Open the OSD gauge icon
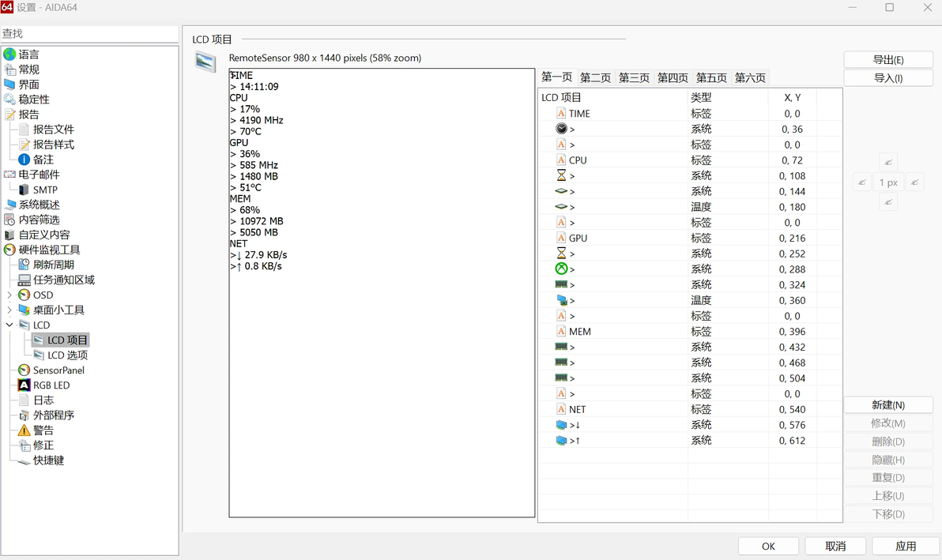942x560 pixels. pos(24,295)
